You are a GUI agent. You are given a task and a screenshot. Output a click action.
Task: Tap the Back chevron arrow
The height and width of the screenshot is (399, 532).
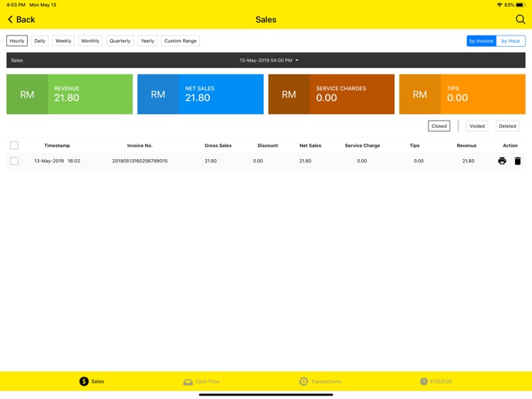10,19
